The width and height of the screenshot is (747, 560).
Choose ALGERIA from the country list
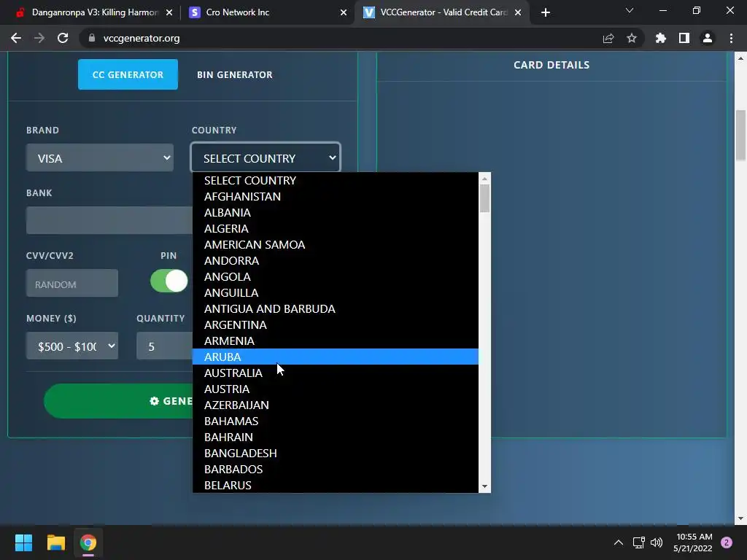[335, 228]
